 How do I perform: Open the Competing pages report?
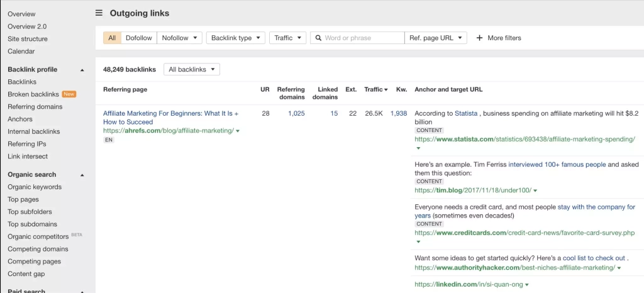pyautogui.click(x=34, y=262)
